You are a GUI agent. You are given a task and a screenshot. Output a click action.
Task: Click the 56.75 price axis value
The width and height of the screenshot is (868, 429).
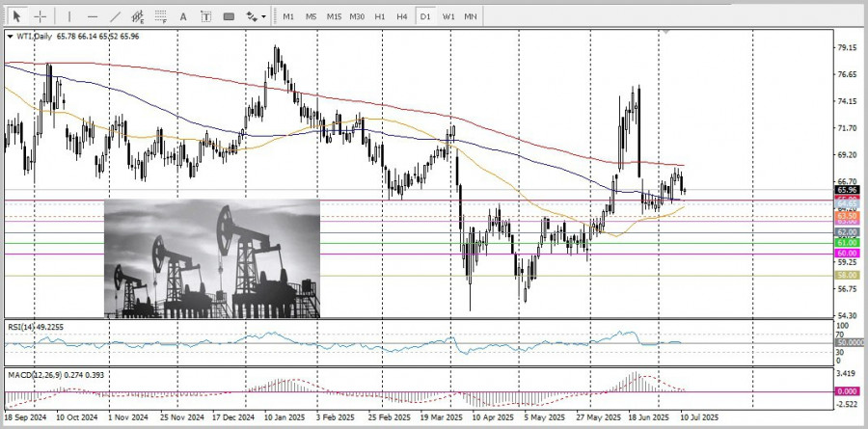pos(848,289)
